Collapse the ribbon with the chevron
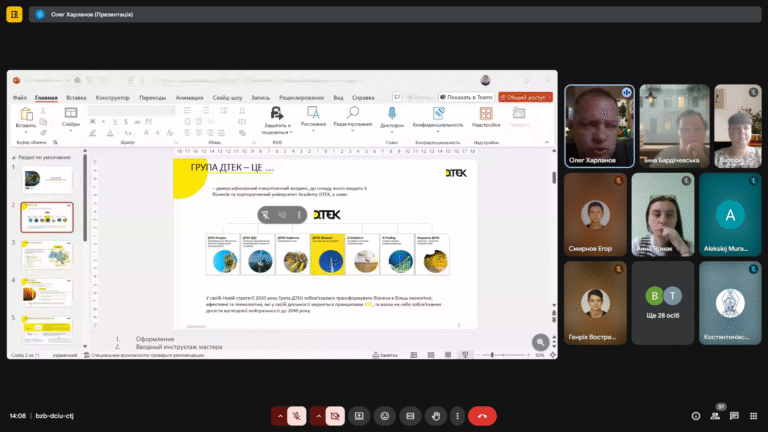 point(547,142)
